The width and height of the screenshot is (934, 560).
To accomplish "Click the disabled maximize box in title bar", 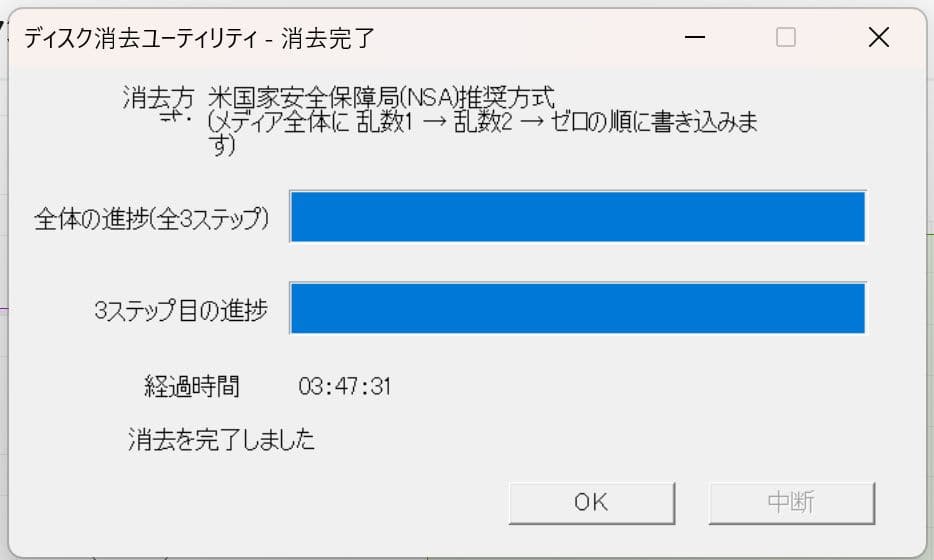I will [786, 38].
